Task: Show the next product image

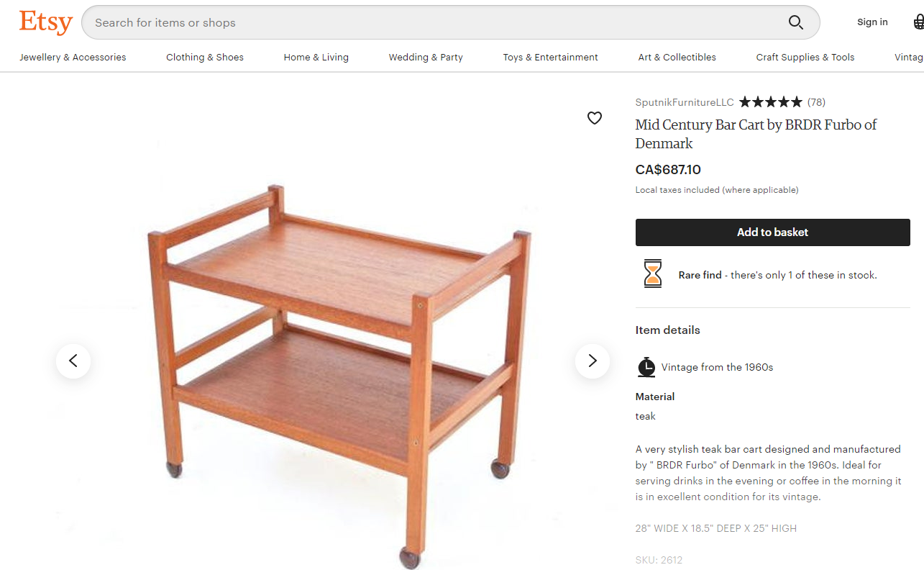Action: (x=593, y=361)
